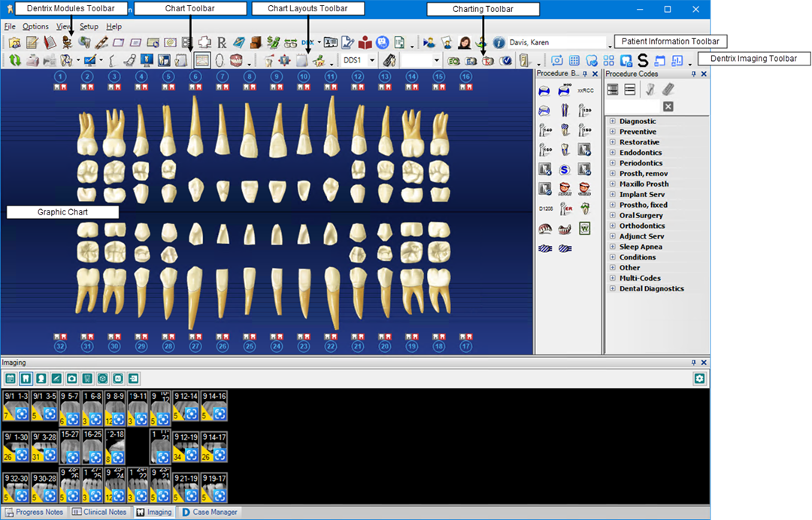Click the large S icon in Imaging toolbar

coord(642,60)
